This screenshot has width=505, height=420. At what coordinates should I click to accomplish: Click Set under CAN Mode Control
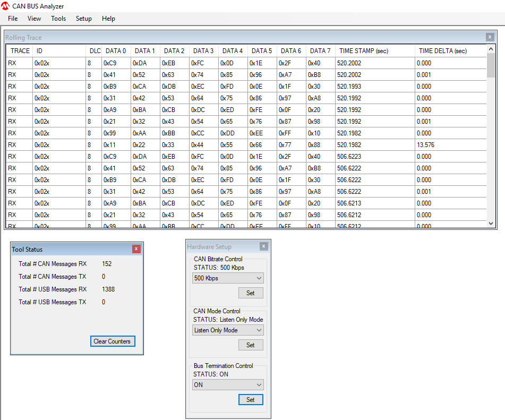[x=250, y=345]
